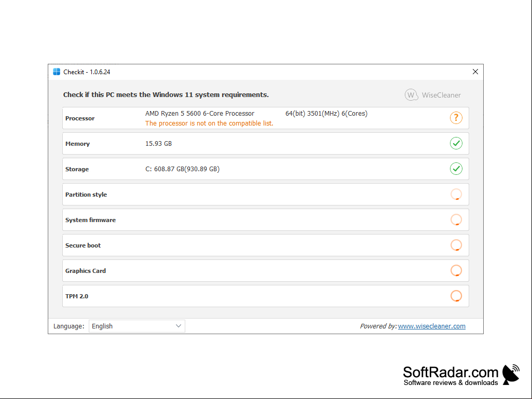Click the System firmware label
Screen dimensions: 532x399
91,220
